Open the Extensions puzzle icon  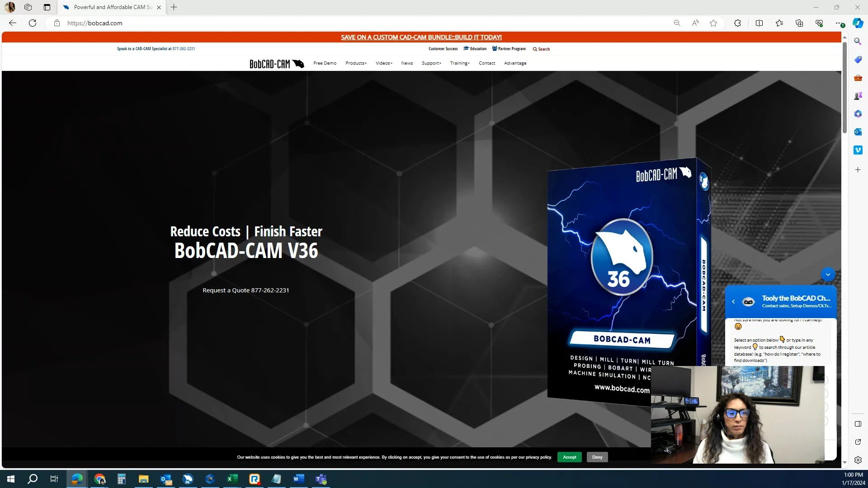[737, 23]
